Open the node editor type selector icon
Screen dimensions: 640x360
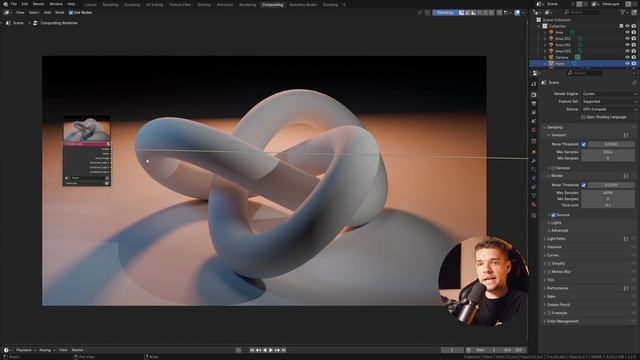click(x=7, y=13)
